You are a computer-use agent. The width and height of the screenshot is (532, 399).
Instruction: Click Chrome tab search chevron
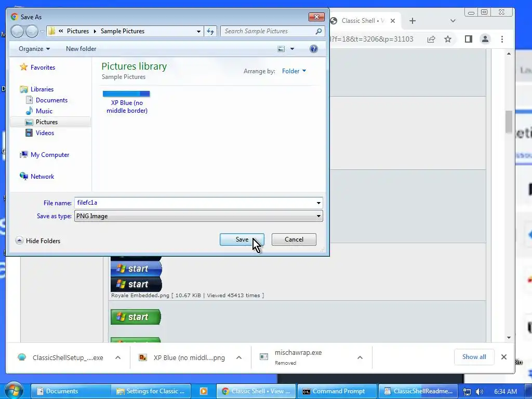click(453, 21)
